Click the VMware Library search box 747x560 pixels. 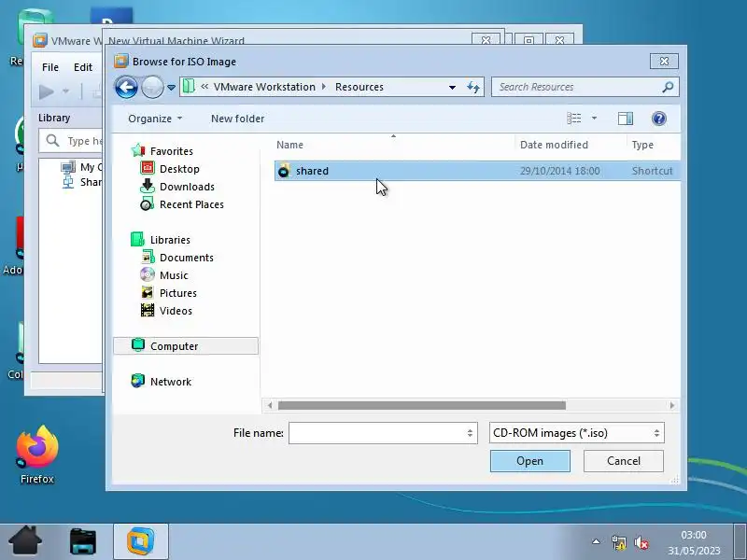tap(72, 141)
